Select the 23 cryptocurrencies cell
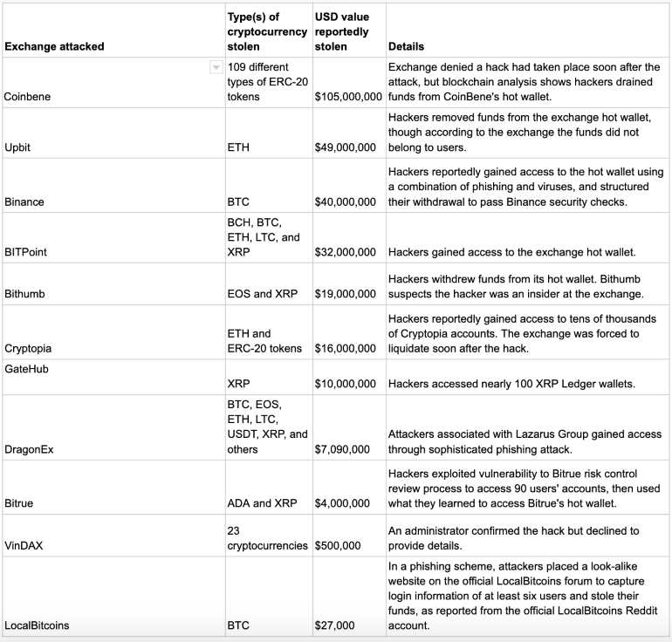672x642 pixels. (x=269, y=536)
